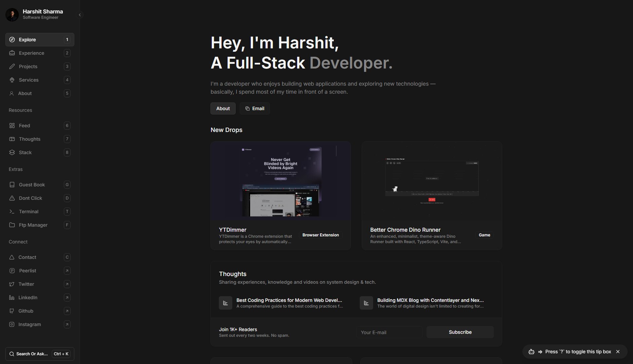Viewport: 633px width, 364px height.
Task: Copy email with the Email button
Action: point(254,108)
